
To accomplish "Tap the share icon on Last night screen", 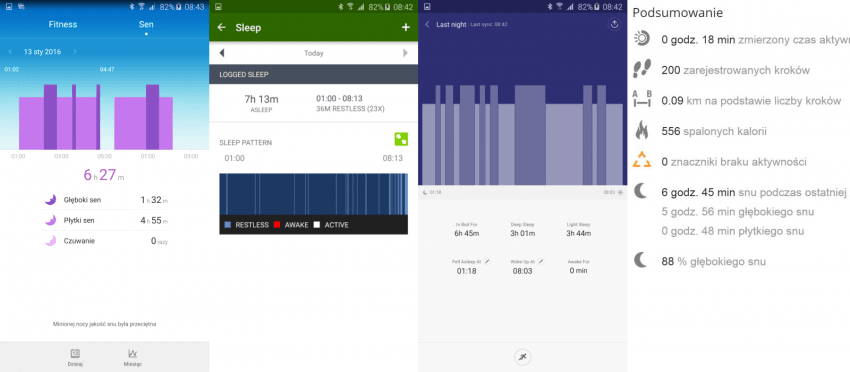I will click(x=614, y=24).
